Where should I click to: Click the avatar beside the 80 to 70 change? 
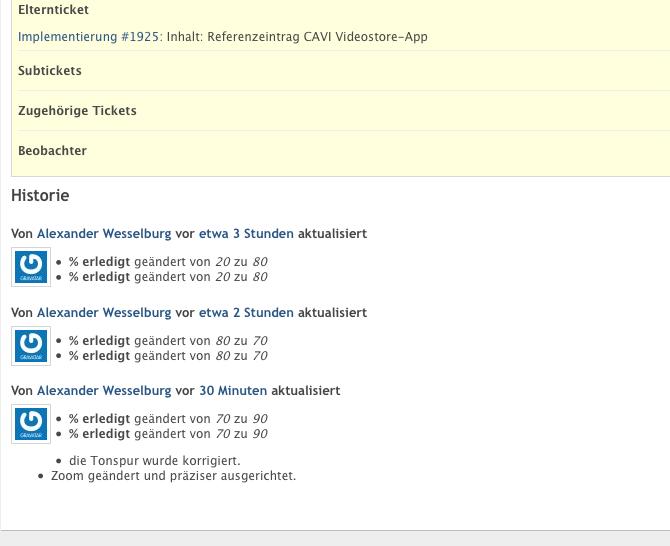[x=31, y=346]
